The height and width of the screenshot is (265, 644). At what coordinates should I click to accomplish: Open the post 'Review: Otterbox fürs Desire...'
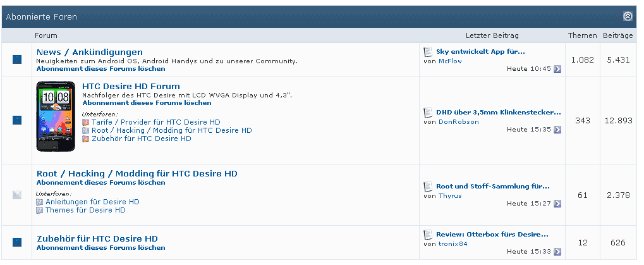(x=492, y=234)
